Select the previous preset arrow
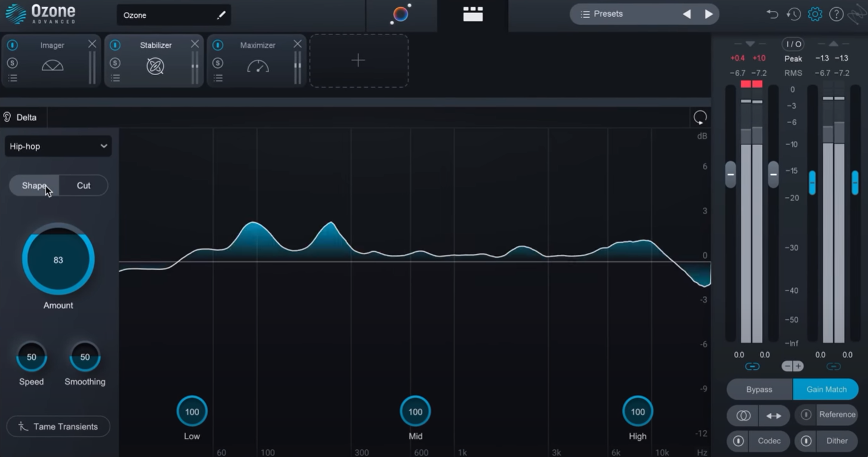Screen dimensions: 868x457 tap(687, 14)
